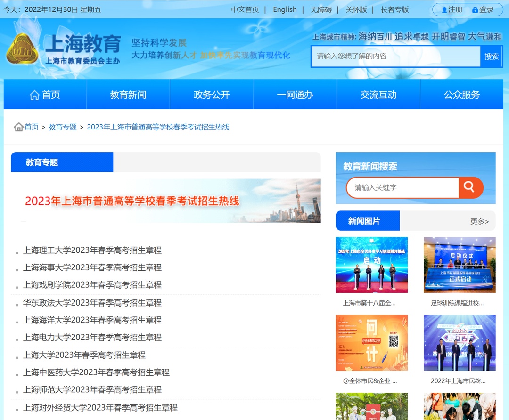Click 更多> in news pictures
509x420 pixels.
coord(479,221)
